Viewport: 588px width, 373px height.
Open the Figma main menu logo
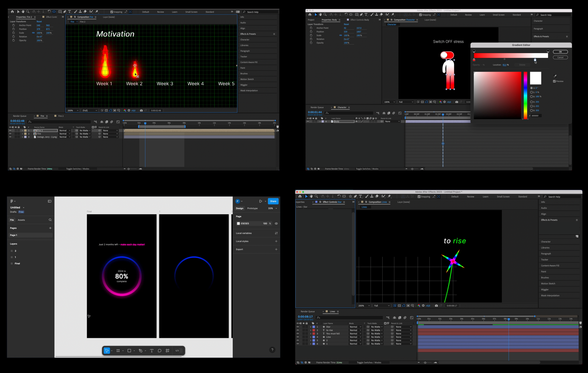[x=12, y=201]
